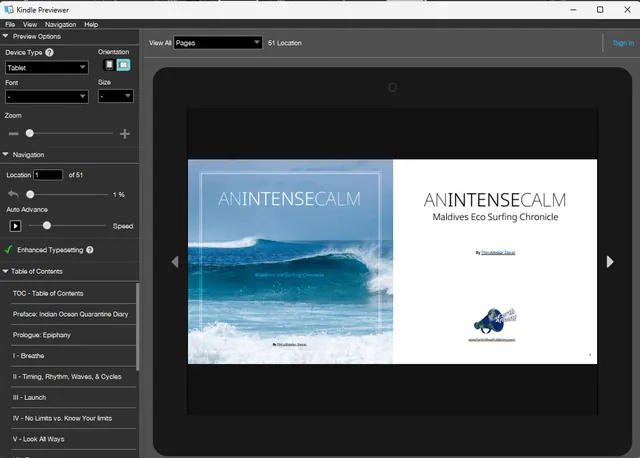
Task: Click the book cover wave image
Action: coord(290,262)
